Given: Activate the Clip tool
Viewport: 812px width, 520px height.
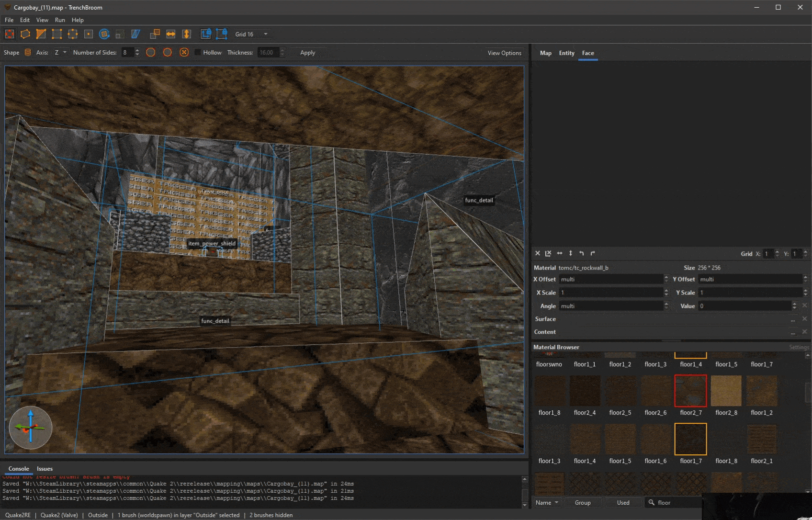Looking at the screenshot, I should (41, 34).
